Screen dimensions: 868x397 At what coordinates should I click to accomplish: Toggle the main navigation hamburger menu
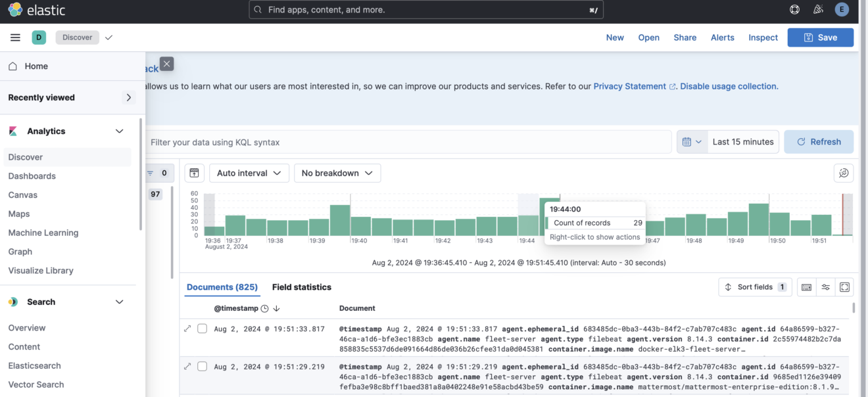[x=14, y=37]
